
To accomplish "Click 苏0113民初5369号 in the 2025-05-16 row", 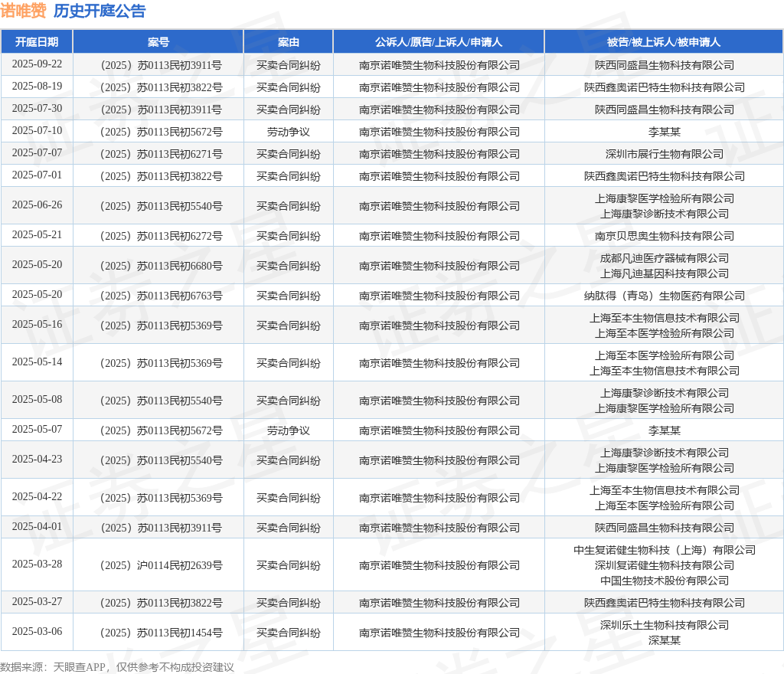I will (x=179, y=326).
